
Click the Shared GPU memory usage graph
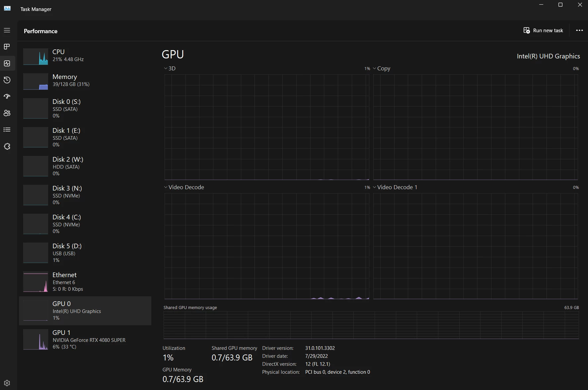click(371, 325)
